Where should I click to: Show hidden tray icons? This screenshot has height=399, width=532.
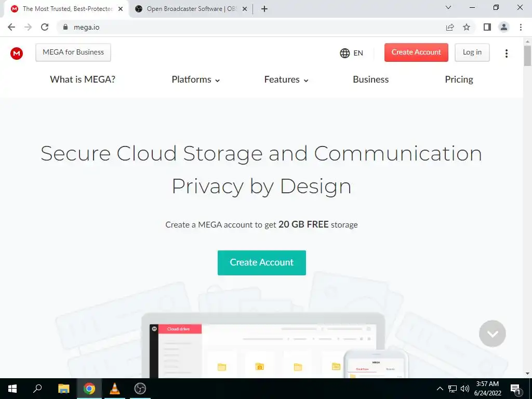coord(440,389)
